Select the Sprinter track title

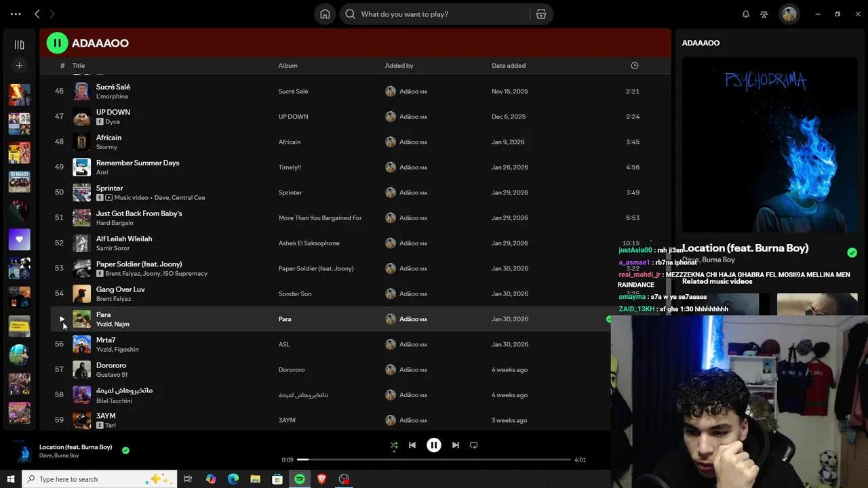(109, 188)
